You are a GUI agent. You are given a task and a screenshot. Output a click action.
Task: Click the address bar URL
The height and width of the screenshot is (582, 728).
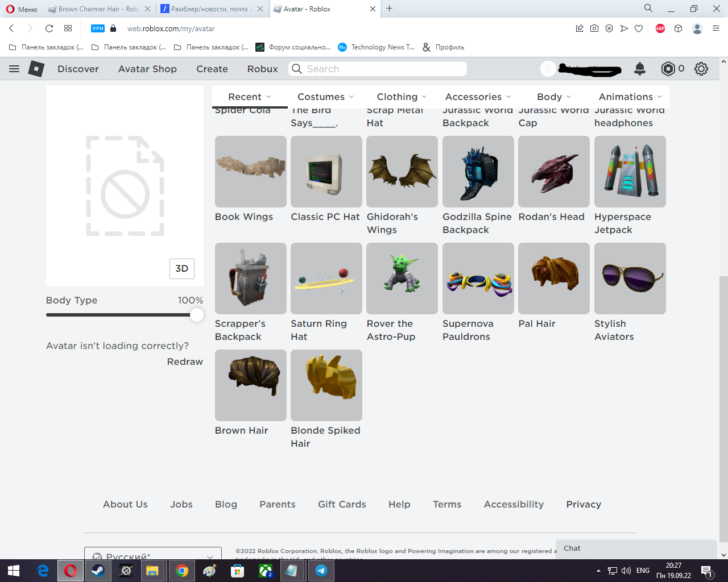[171, 28]
